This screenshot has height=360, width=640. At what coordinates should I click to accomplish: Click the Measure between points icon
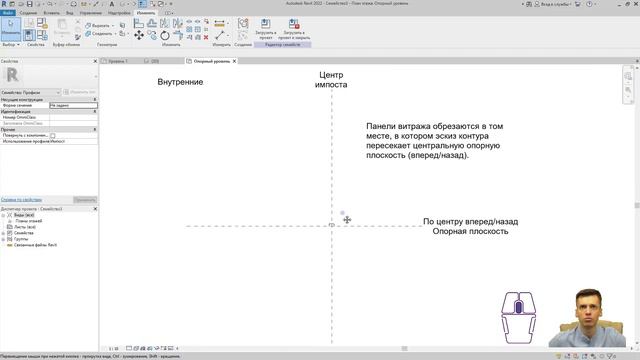pyautogui.click(x=220, y=36)
